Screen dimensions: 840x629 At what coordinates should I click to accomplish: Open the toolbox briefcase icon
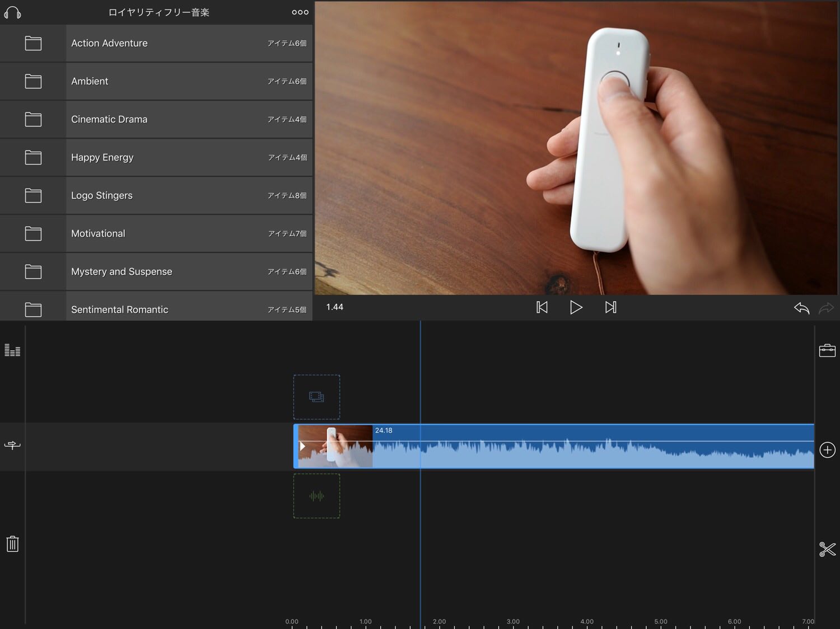[x=827, y=351]
